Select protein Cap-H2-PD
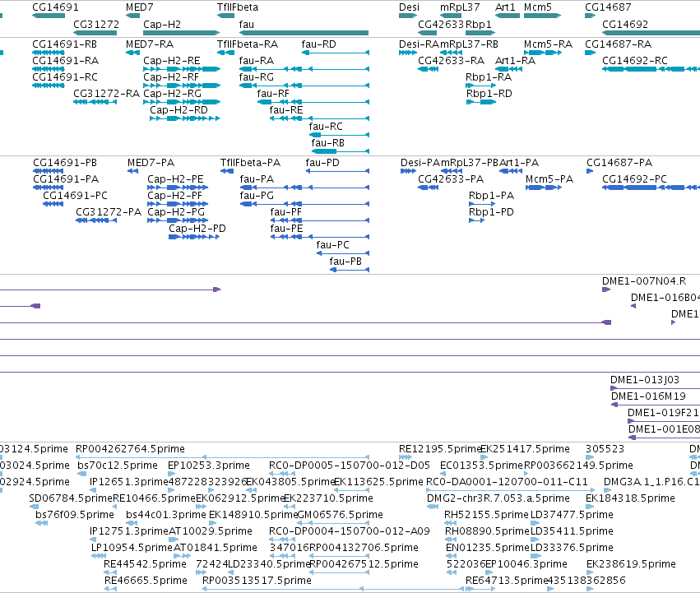This screenshot has height=593, width=700. 194,237
